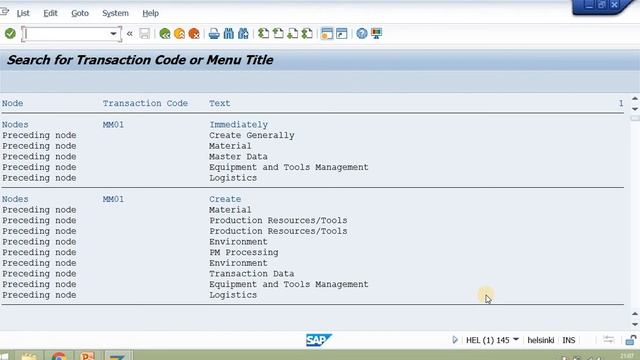Image resolution: width=640 pixels, height=360 pixels.
Task: Click the green Back icon
Action: point(165,33)
